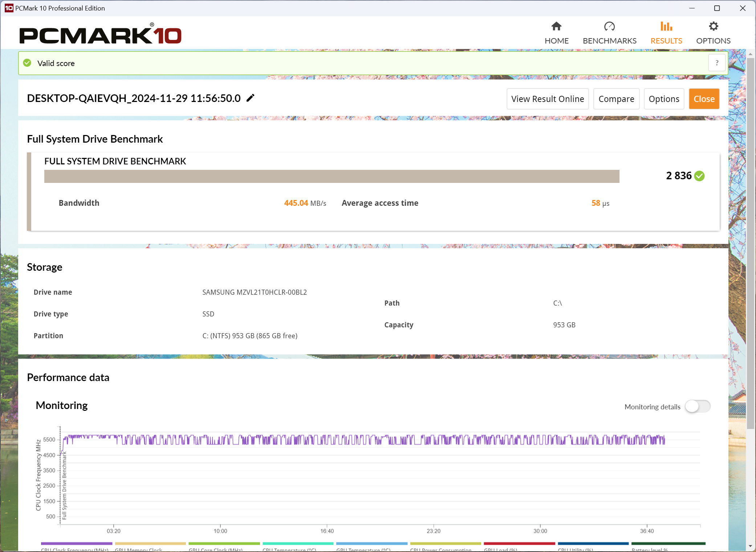Click the Options button for this result
The image size is (756, 552).
click(664, 99)
